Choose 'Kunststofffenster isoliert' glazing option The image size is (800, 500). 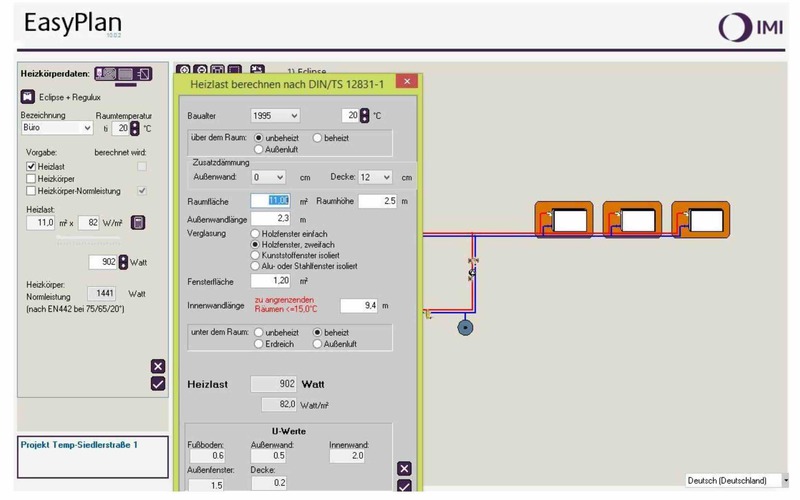tap(255, 255)
